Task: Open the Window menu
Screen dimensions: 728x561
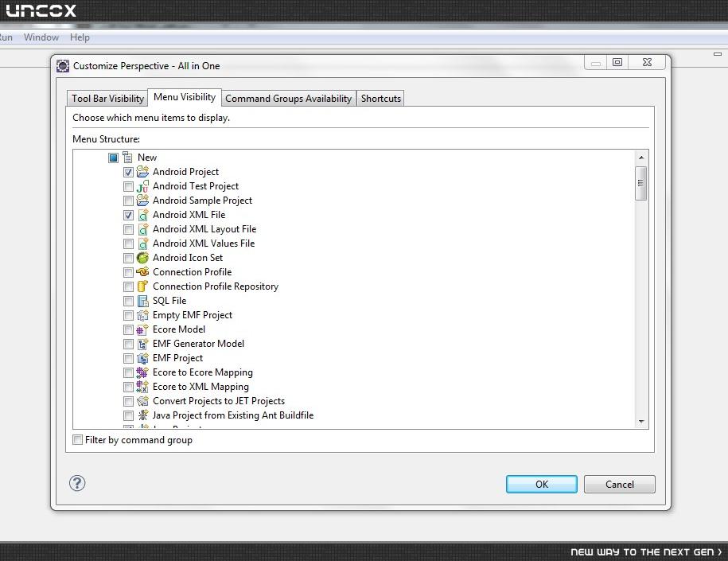Action: click(x=41, y=37)
